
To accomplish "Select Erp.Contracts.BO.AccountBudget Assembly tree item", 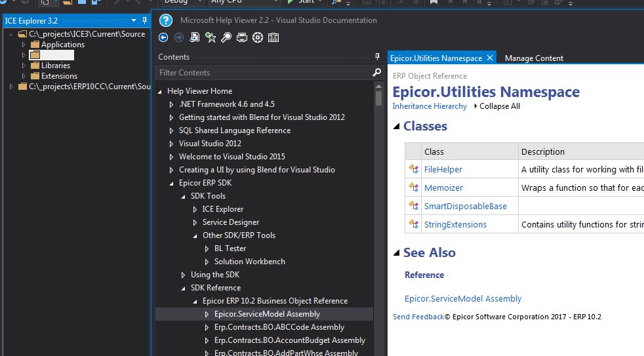I will click(x=290, y=340).
